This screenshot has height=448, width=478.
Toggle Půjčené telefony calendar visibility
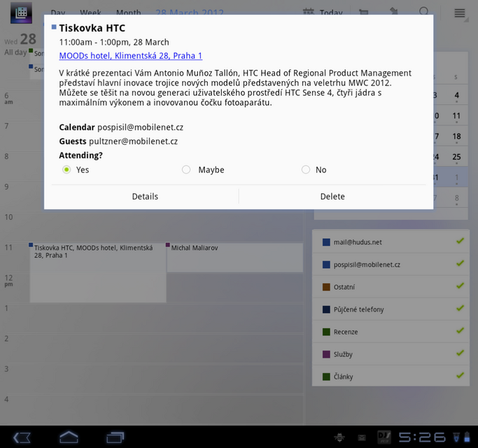click(x=391, y=309)
